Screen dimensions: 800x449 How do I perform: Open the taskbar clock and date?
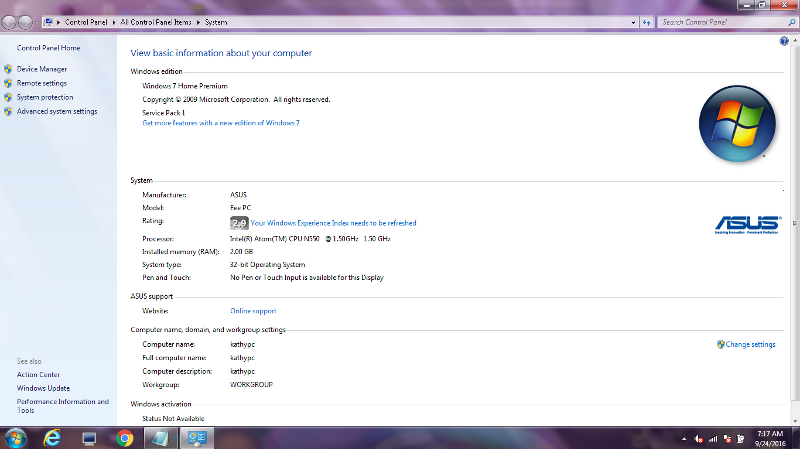click(x=770, y=437)
